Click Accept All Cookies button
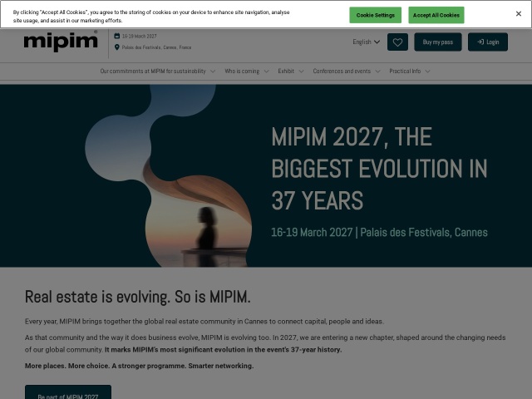The image size is (532, 399). [x=436, y=15]
